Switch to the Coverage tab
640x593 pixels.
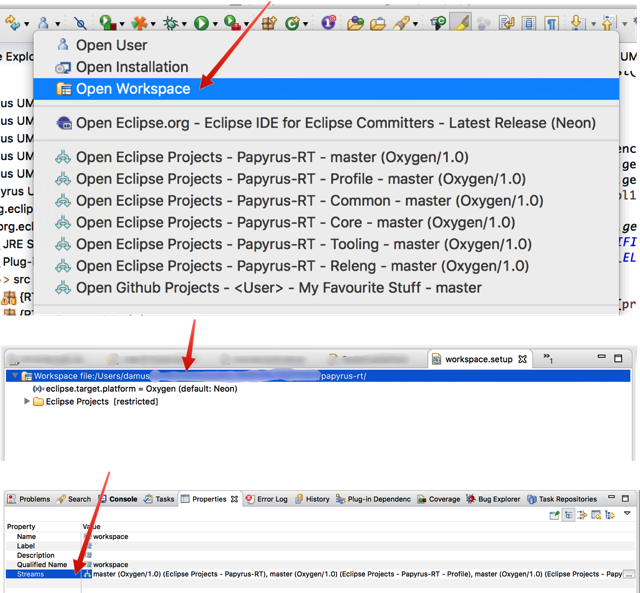click(x=439, y=499)
